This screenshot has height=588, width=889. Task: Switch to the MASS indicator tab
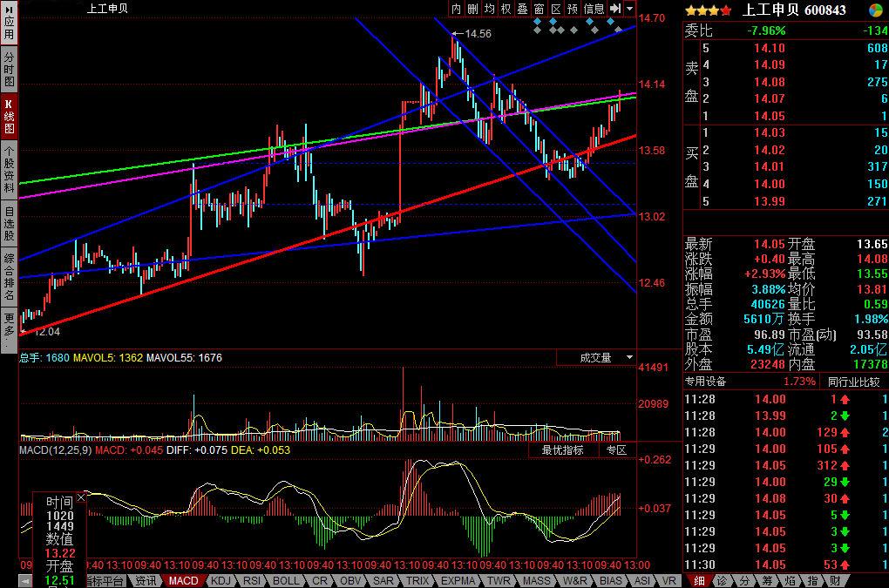(x=536, y=581)
